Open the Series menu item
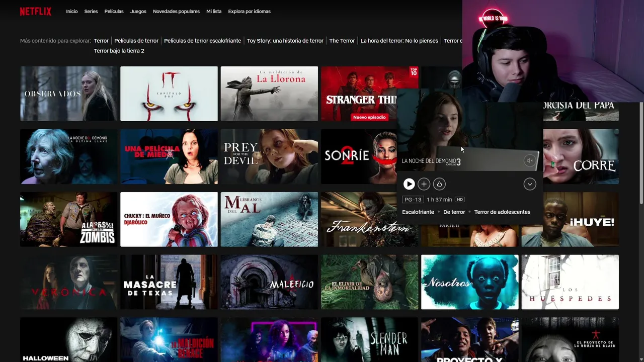 [91, 12]
